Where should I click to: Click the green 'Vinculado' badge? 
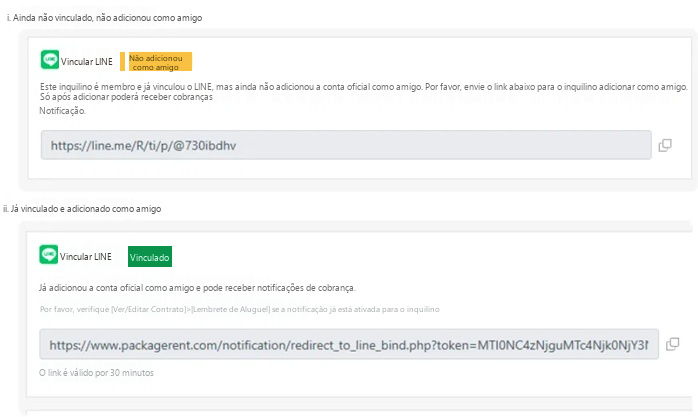click(x=150, y=257)
